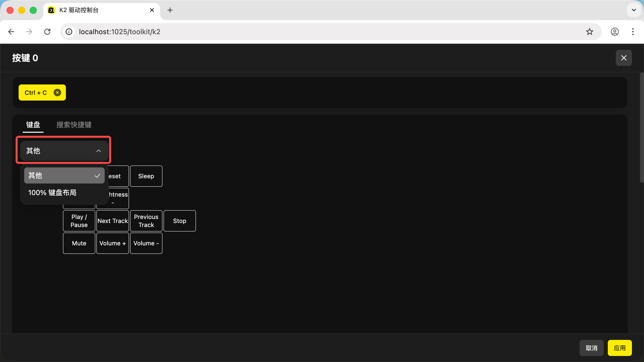Bookmark this page with star icon
The width and height of the screenshot is (644, 362).
589,32
